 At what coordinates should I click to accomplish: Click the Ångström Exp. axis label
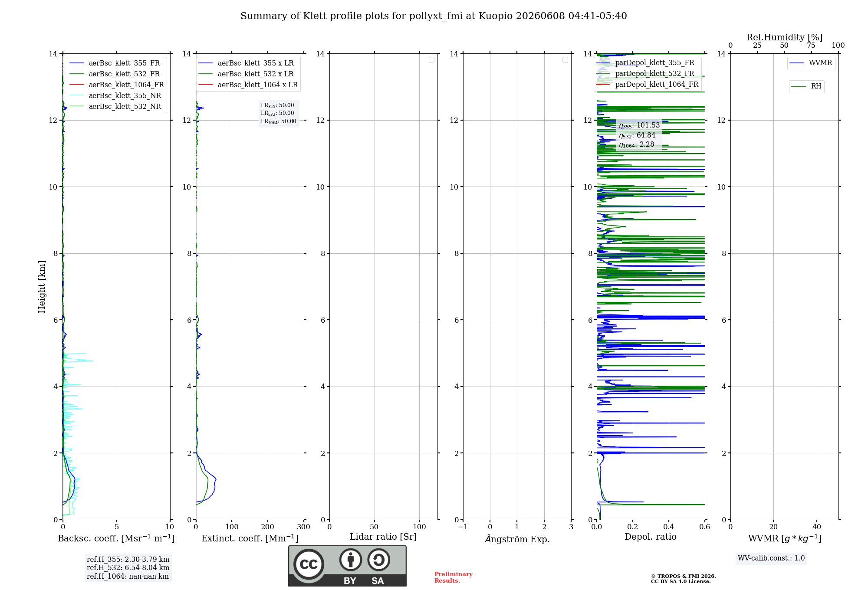coord(517,539)
